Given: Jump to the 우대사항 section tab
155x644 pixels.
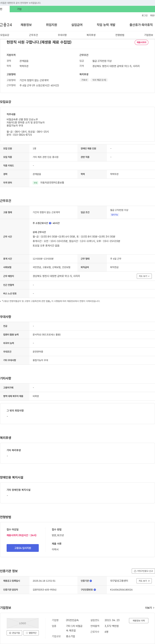Looking at the screenshot, I should coord(62,35).
